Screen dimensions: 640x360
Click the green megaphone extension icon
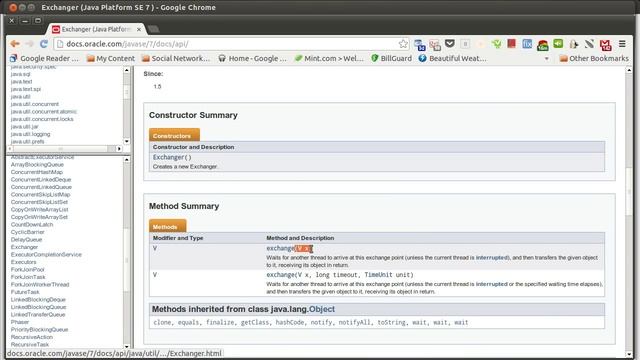tap(558, 44)
